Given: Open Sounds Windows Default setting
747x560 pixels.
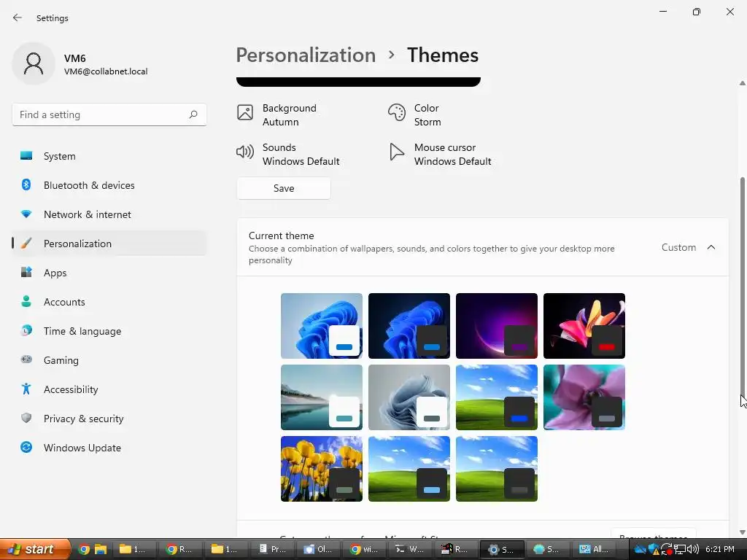Looking at the screenshot, I should pyautogui.click(x=288, y=155).
